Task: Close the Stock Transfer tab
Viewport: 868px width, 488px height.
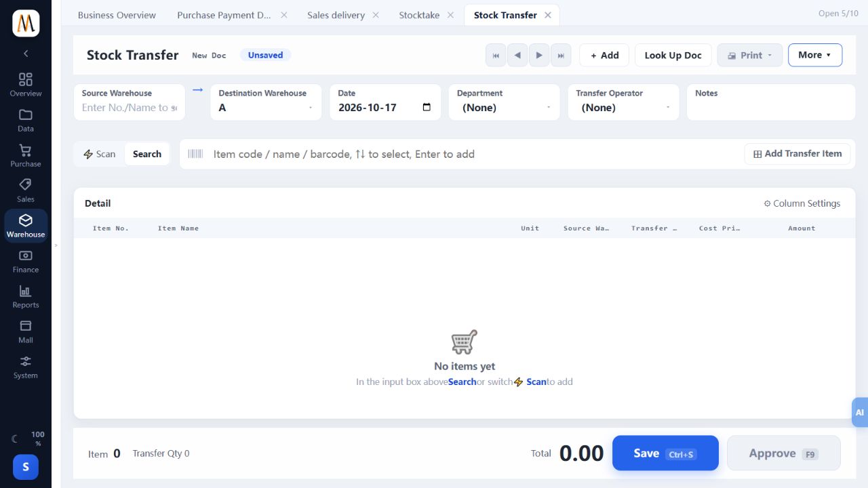Action: [x=548, y=15]
